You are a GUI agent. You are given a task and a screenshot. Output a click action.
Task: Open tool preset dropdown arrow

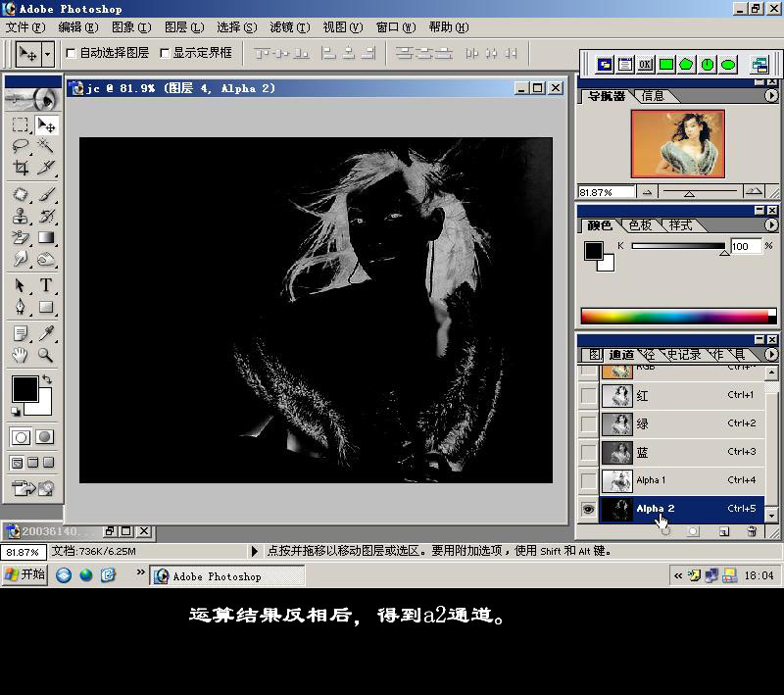tap(47, 54)
